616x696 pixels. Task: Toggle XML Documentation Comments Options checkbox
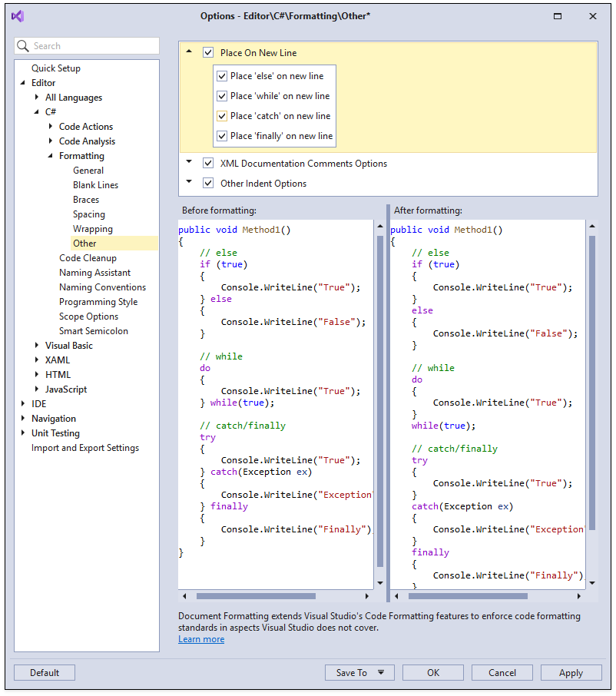coord(208,163)
